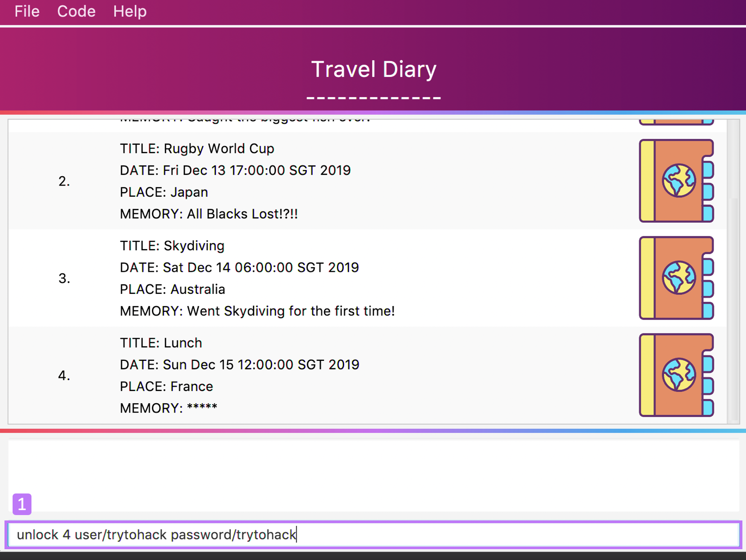Open the Help menu

click(130, 11)
